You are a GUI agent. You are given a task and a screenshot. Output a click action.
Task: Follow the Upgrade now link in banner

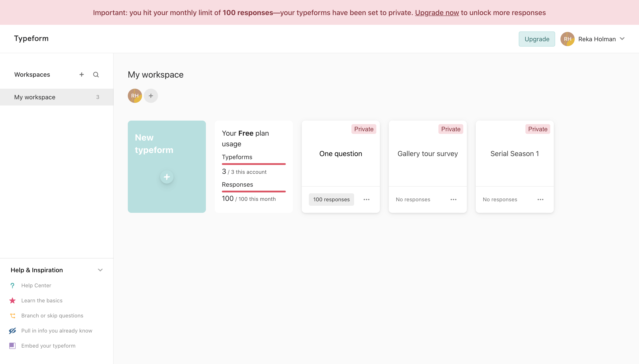pos(437,12)
